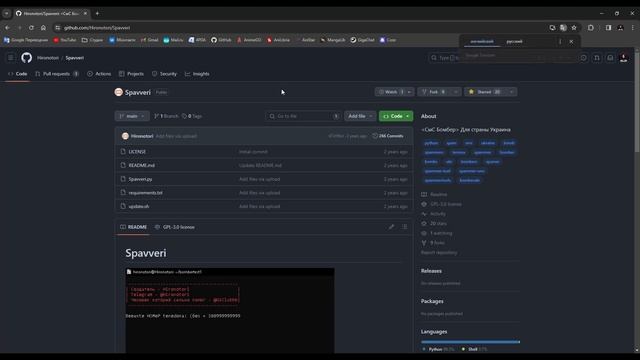Click the Hironotori owner breadcrumb link
Screen dimensions: 640x360
48,58
